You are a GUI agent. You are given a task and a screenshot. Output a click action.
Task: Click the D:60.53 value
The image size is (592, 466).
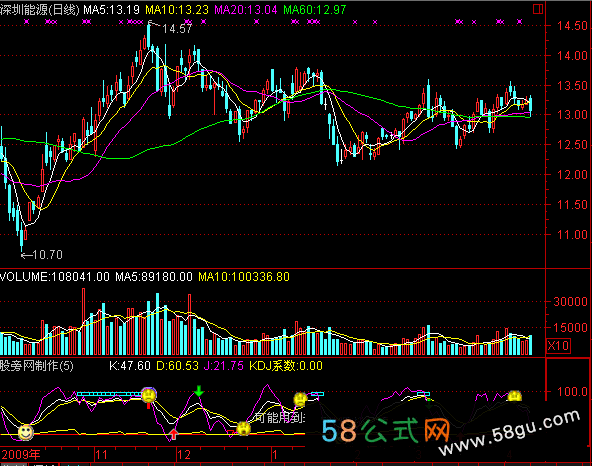[177, 366]
